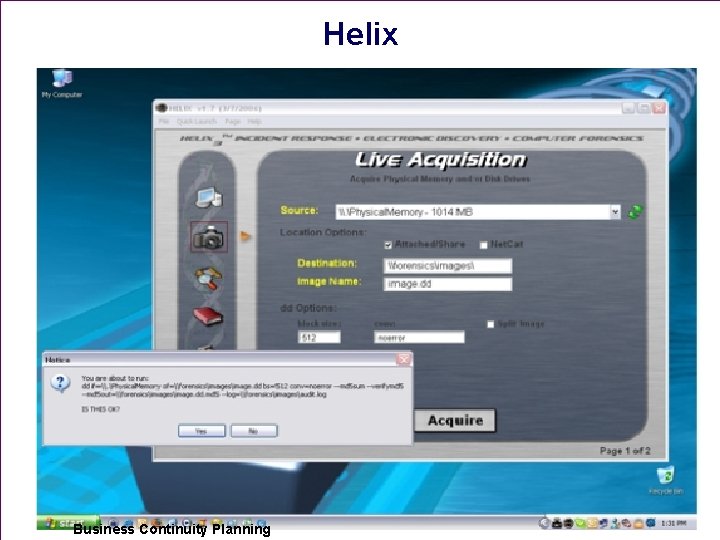The height and width of the screenshot is (540, 720).
Task: Select the camera Live Acquisition sidebar icon
Action: tap(209, 237)
